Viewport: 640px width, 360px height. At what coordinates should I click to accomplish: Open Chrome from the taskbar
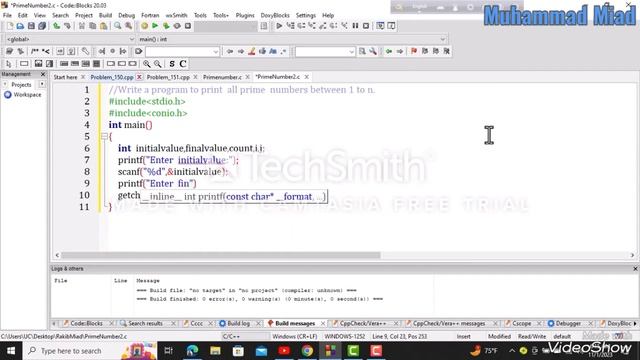pyautogui.click(x=307, y=351)
